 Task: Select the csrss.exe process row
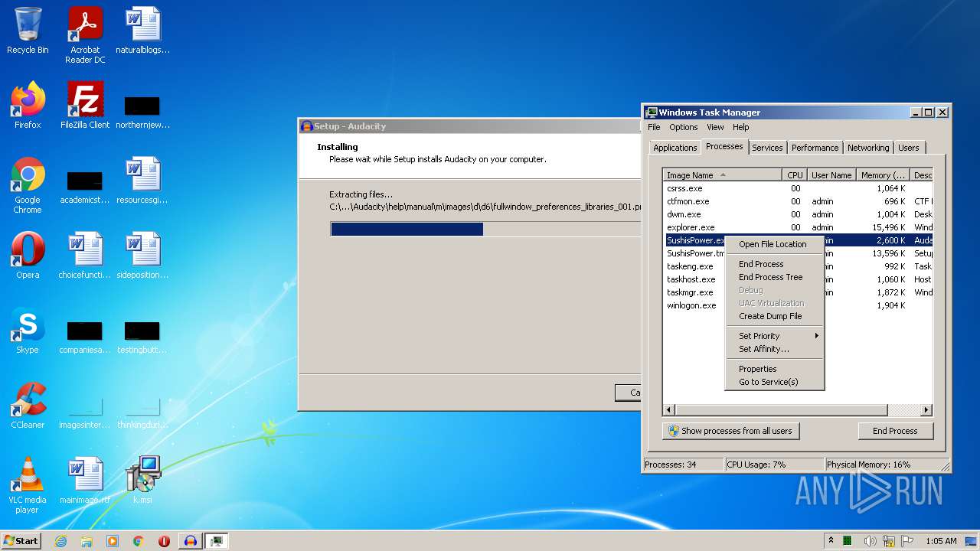coord(797,188)
